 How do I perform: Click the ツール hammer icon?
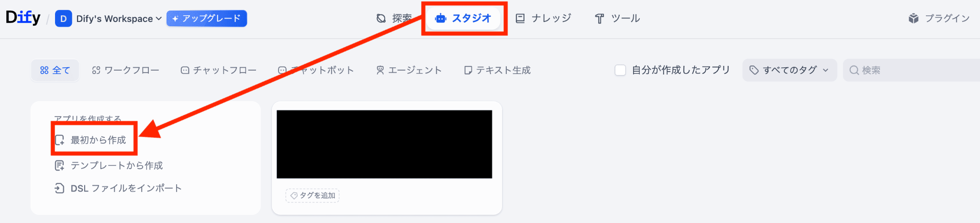click(600, 19)
